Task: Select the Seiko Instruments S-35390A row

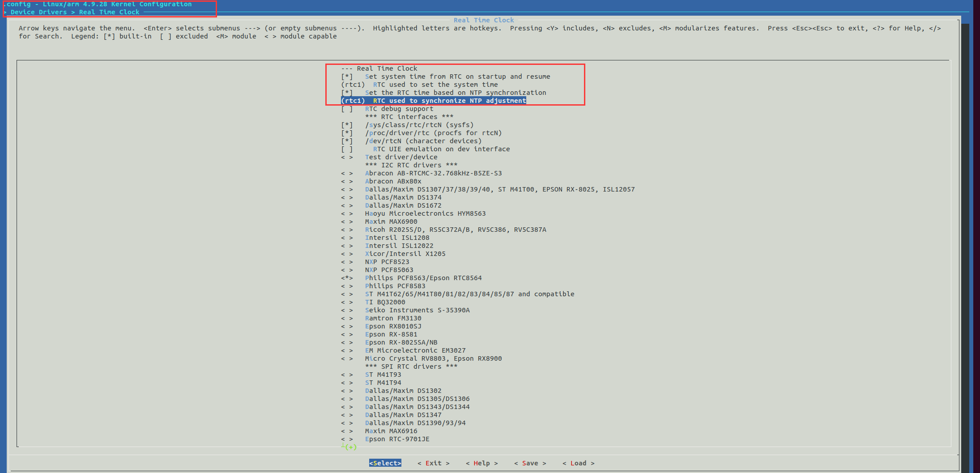Action: tap(405, 310)
